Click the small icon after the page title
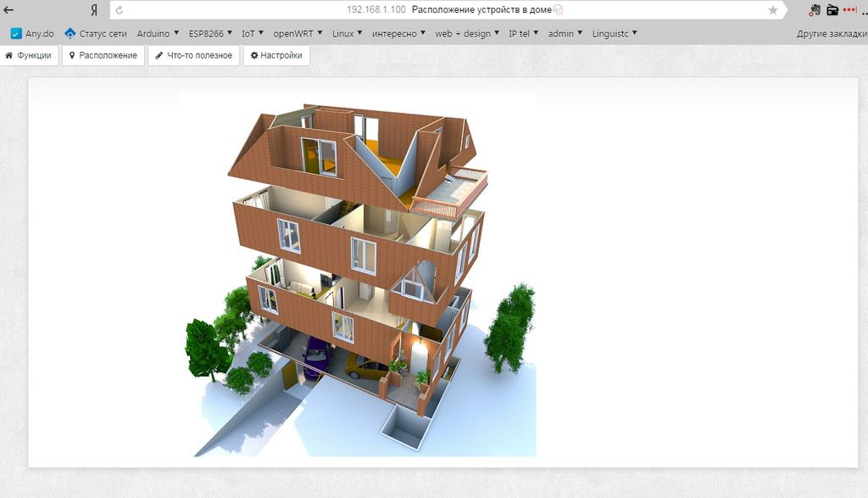868x498 pixels. point(558,10)
